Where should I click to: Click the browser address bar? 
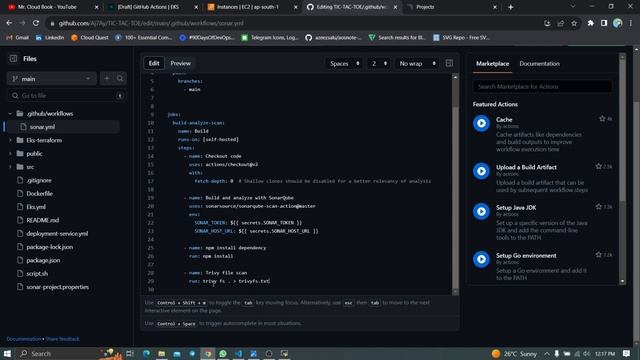point(294,23)
